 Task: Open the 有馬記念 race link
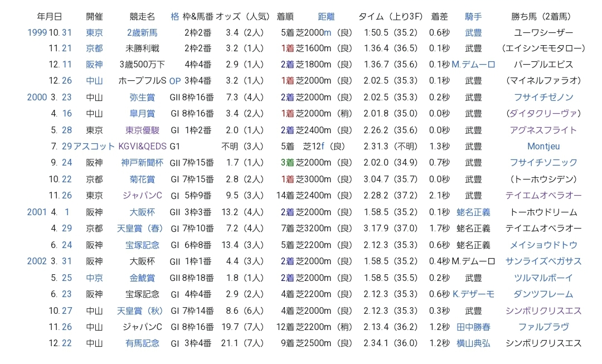pyautogui.click(x=142, y=343)
